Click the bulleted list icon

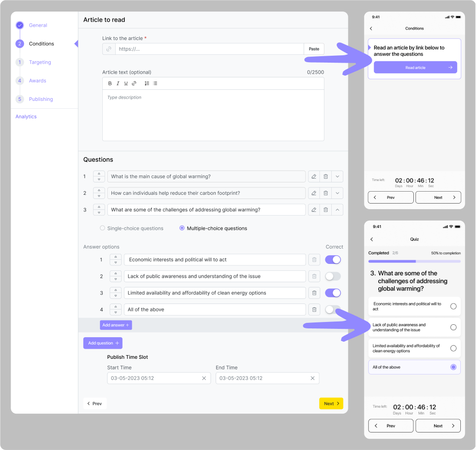(x=155, y=83)
